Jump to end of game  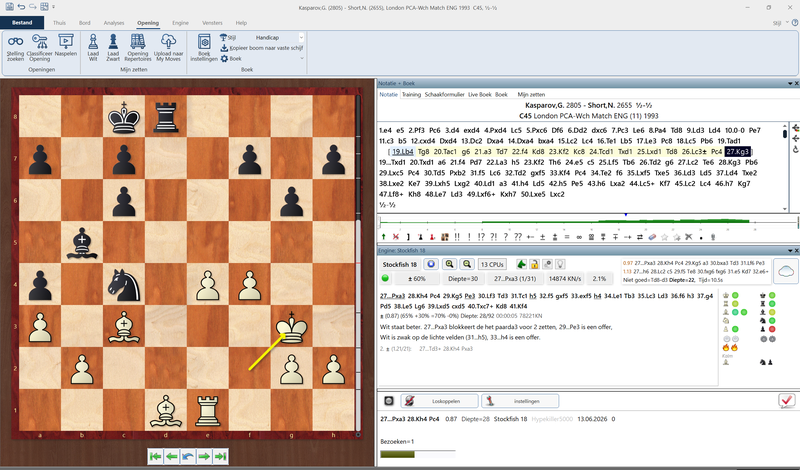[x=220, y=456]
